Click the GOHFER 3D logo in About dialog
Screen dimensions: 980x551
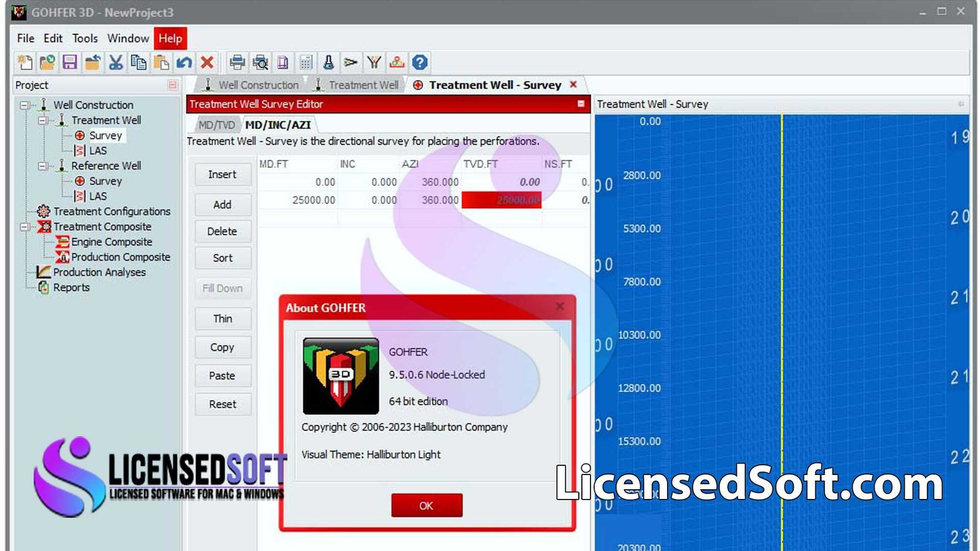[341, 376]
